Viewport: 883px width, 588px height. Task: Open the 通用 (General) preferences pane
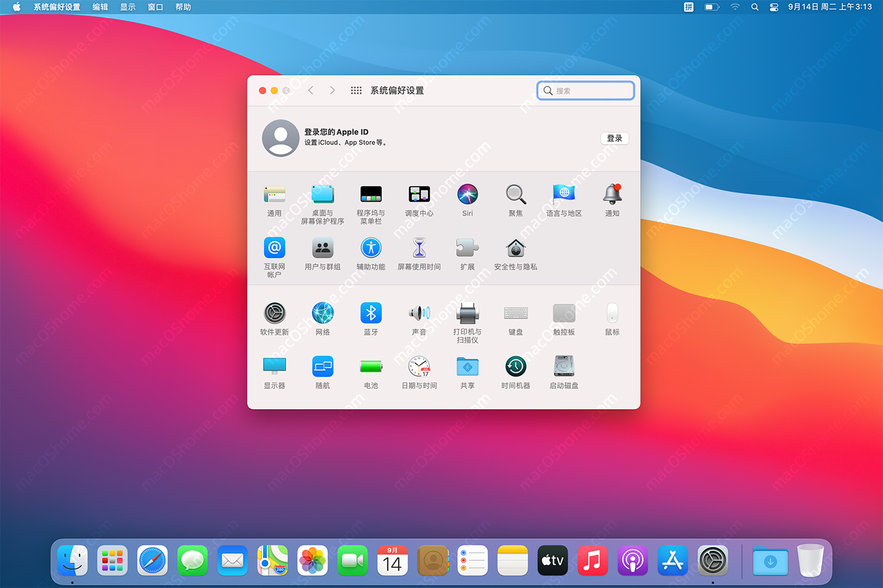pos(274,194)
